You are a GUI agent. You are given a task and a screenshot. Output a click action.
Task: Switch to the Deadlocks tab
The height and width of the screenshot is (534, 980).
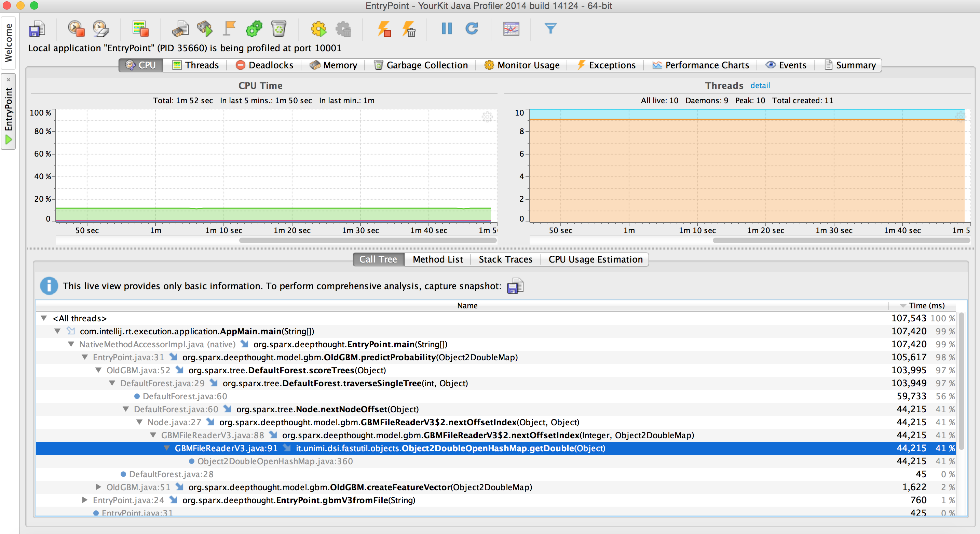(x=264, y=65)
